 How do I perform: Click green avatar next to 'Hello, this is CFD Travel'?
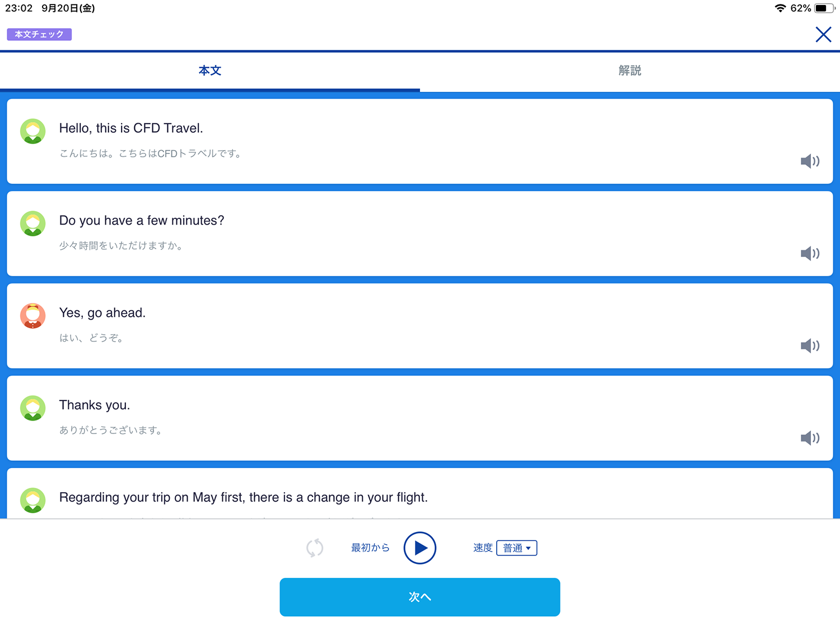tap(33, 131)
